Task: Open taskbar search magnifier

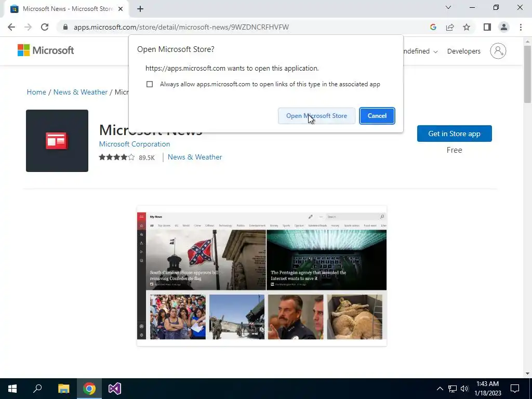Action: pos(37,389)
